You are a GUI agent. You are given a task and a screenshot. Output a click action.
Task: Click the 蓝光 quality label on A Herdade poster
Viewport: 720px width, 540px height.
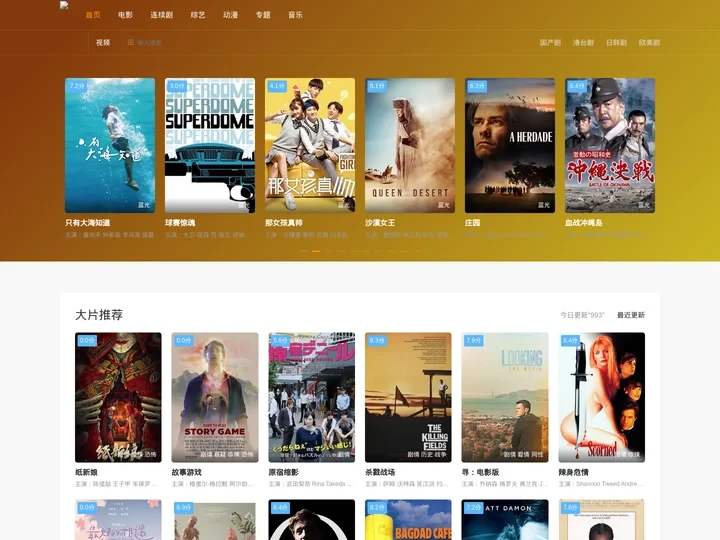click(x=544, y=205)
